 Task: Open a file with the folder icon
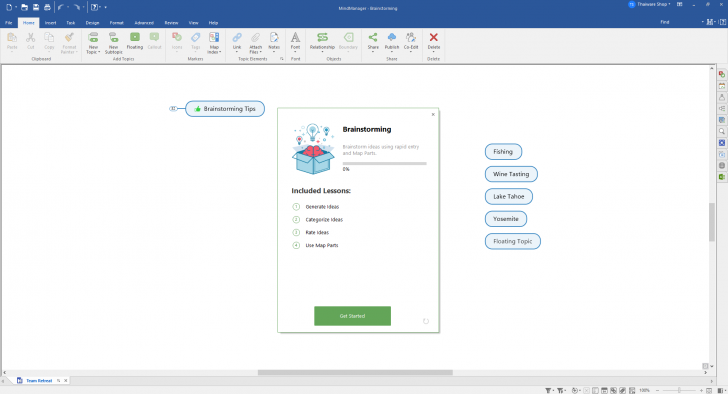24,7
